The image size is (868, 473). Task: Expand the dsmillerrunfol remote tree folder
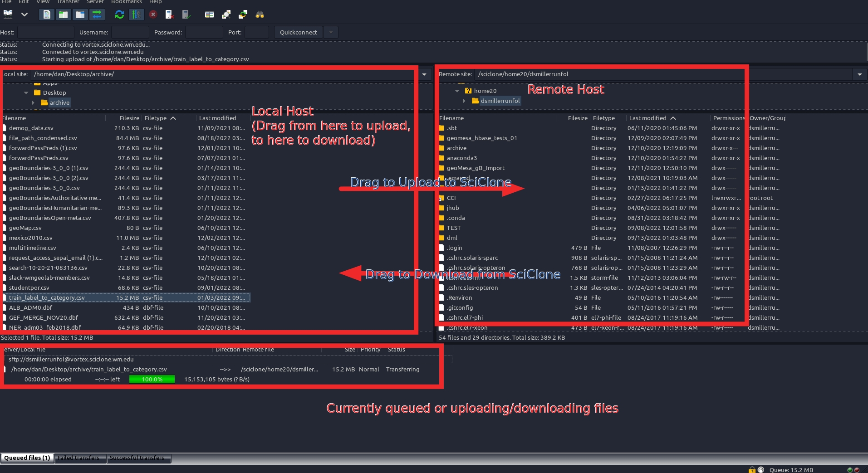464,101
